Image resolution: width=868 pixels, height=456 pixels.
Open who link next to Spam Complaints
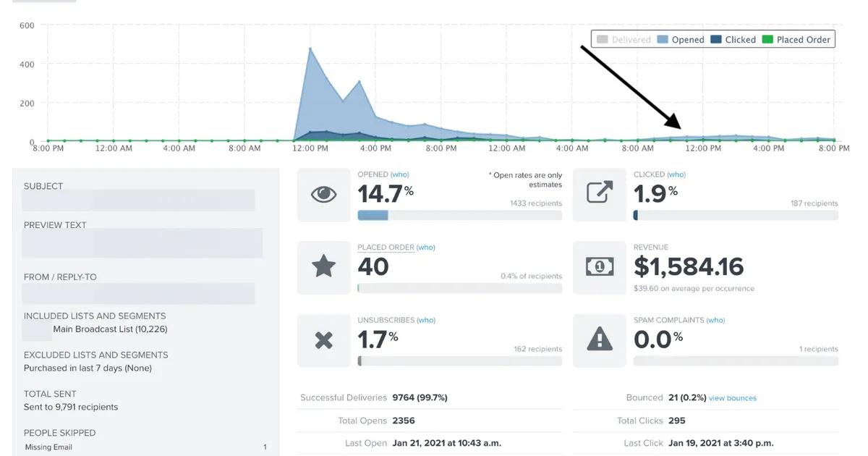[x=715, y=320]
